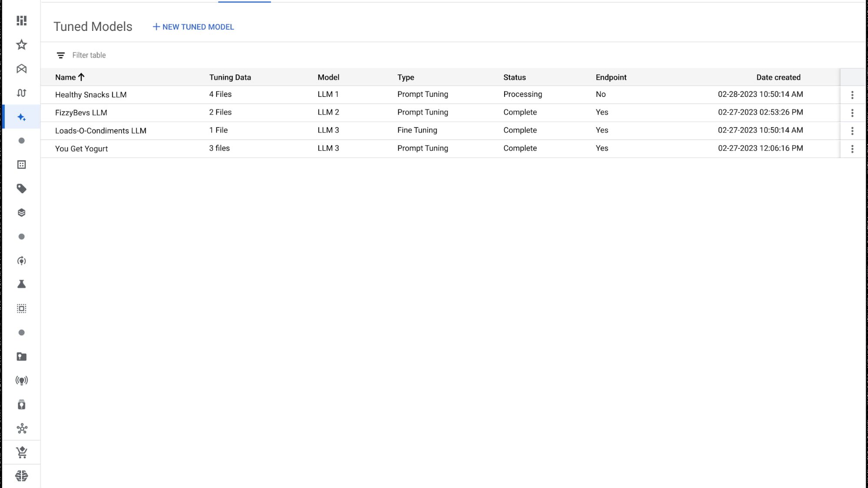This screenshot has height=488, width=868.
Task: Open the Healthy Snacks LLM model
Action: (x=91, y=95)
